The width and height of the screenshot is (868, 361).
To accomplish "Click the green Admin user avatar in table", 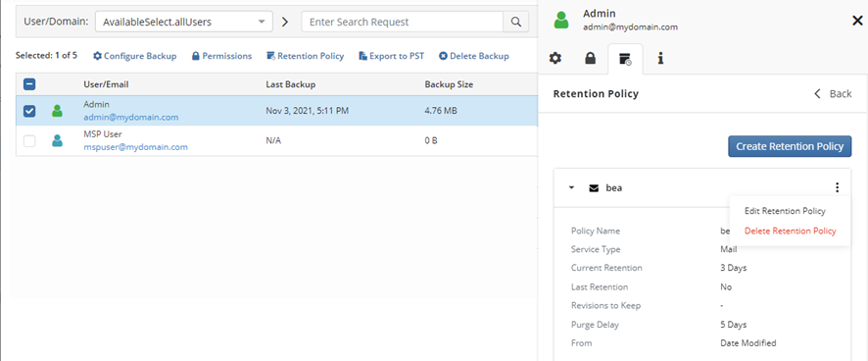I will (x=57, y=111).
